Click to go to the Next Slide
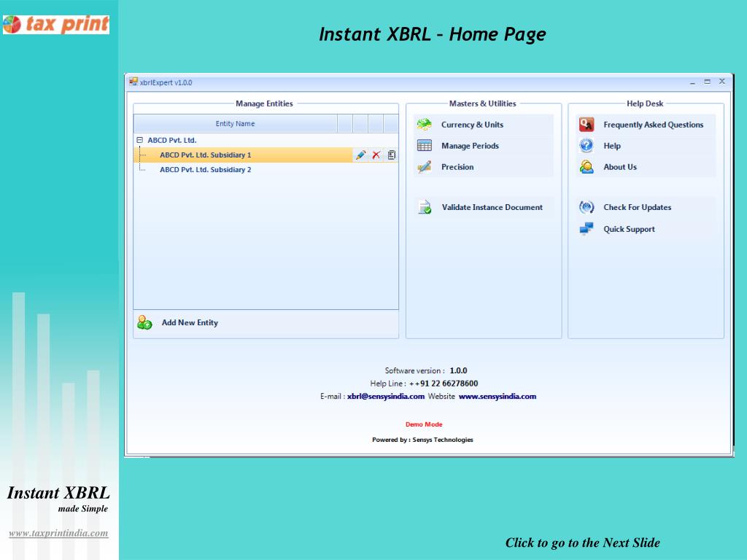Image resolution: width=747 pixels, height=560 pixels. click(582, 542)
